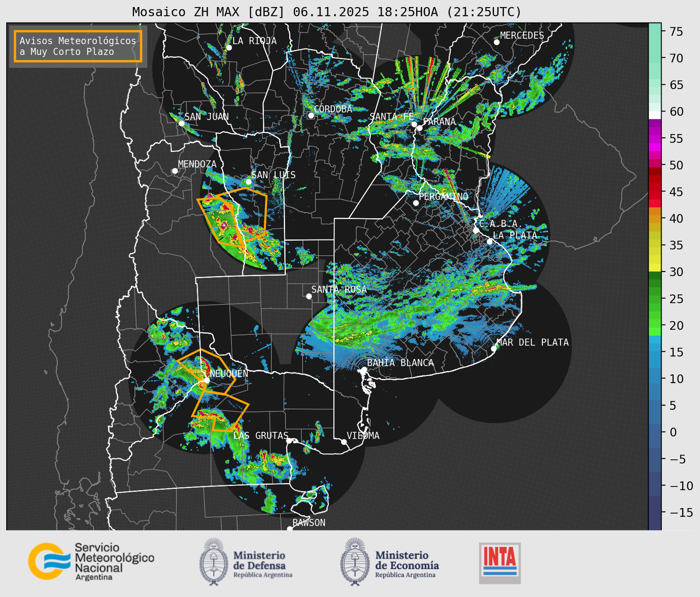Pick the San Juan city marker dot

(181, 123)
